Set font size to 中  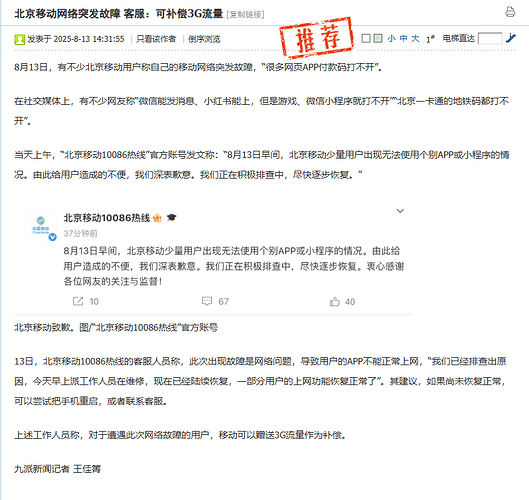tap(403, 38)
